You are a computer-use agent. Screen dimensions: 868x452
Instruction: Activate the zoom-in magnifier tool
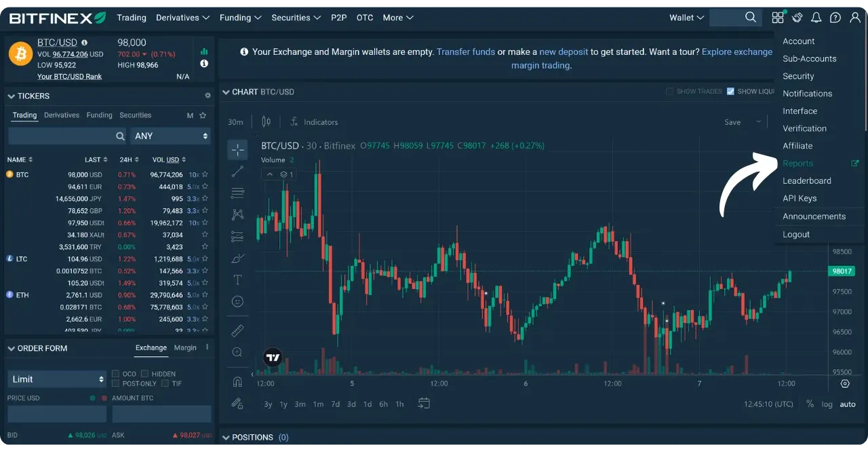237,352
